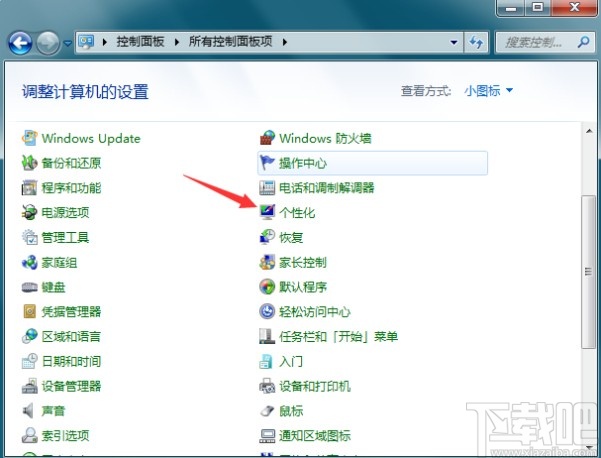Open the Mouse (鼠标) icon
The width and height of the screenshot is (601, 458).
tap(267, 411)
